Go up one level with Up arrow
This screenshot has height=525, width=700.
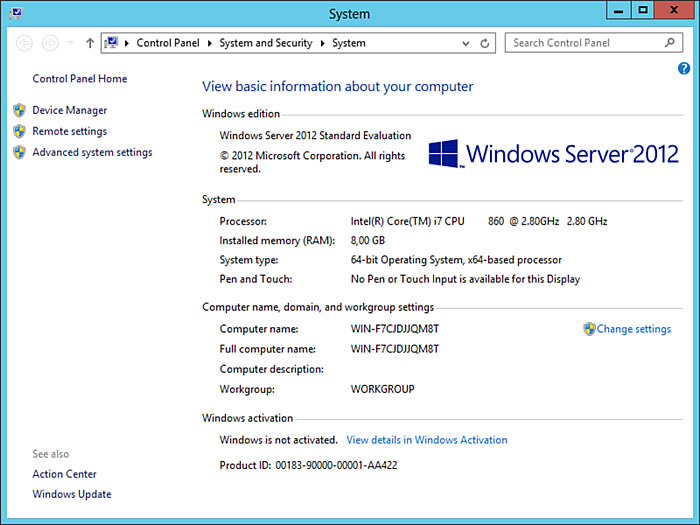[x=90, y=43]
